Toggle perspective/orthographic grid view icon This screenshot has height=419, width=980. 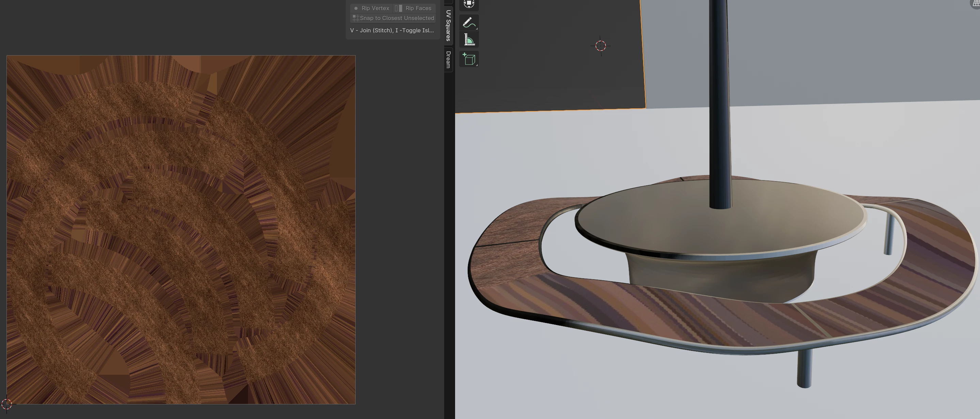click(x=976, y=3)
